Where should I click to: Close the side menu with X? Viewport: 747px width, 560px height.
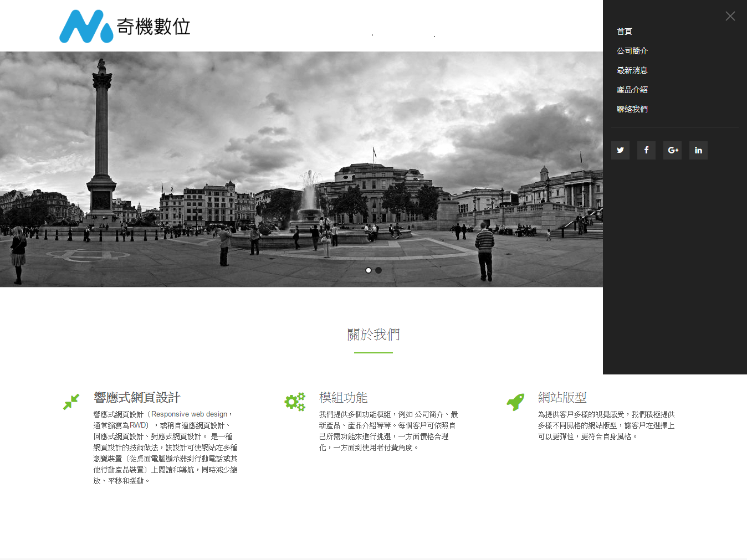[730, 16]
